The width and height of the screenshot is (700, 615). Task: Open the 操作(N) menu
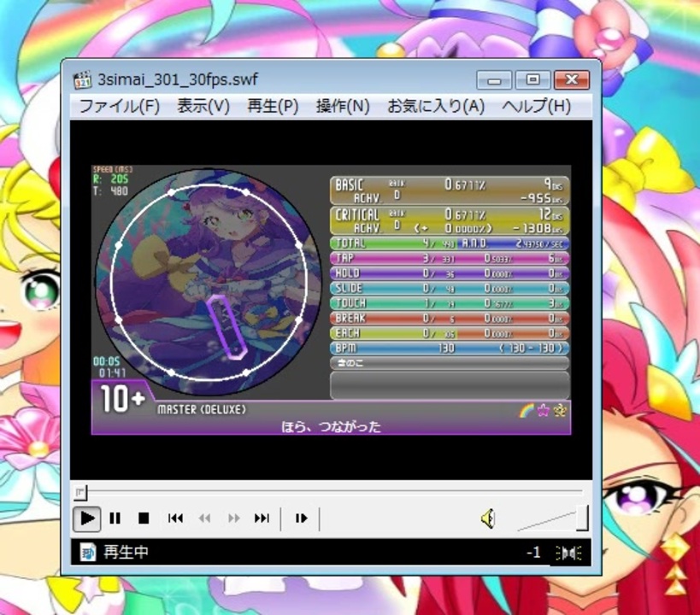343,106
